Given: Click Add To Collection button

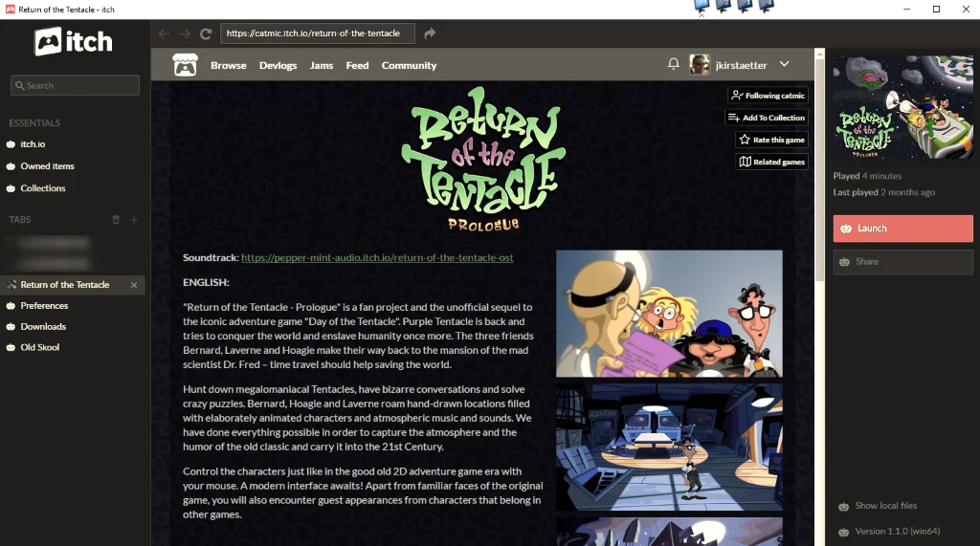Looking at the screenshot, I should (766, 118).
